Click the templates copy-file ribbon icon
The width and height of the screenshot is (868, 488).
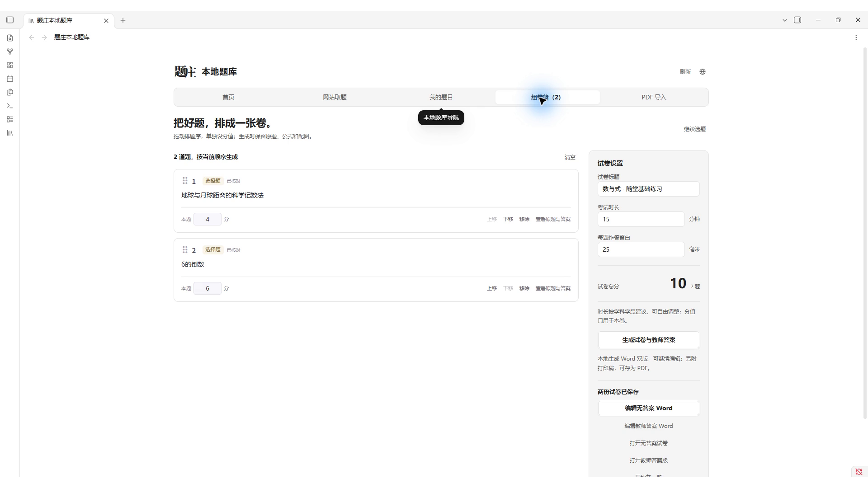pos(10,92)
